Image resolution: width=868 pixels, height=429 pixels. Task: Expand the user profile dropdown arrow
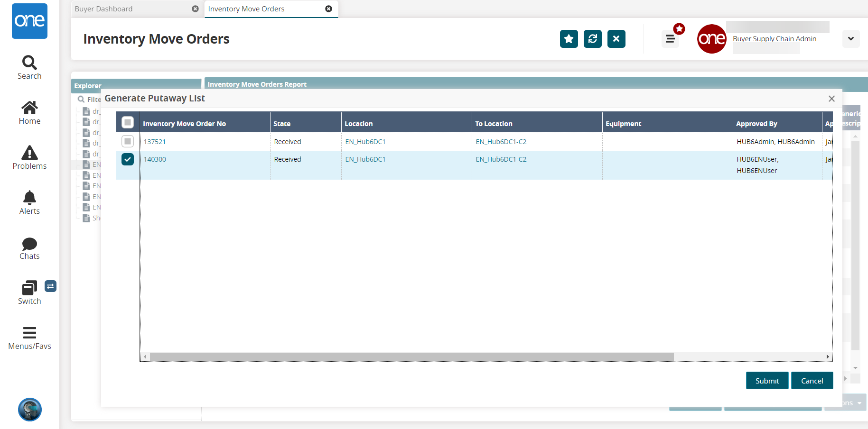[x=850, y=39]
